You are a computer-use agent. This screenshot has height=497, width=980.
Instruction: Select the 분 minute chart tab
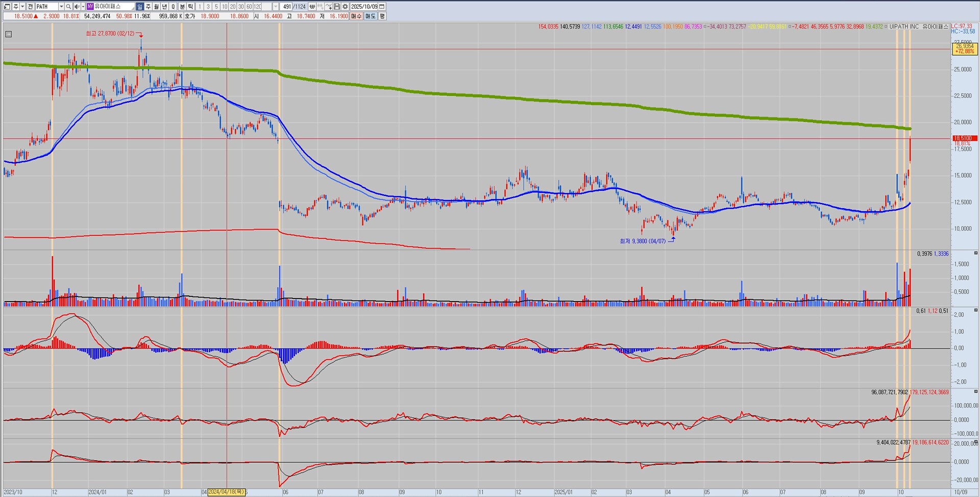[182, 7]
